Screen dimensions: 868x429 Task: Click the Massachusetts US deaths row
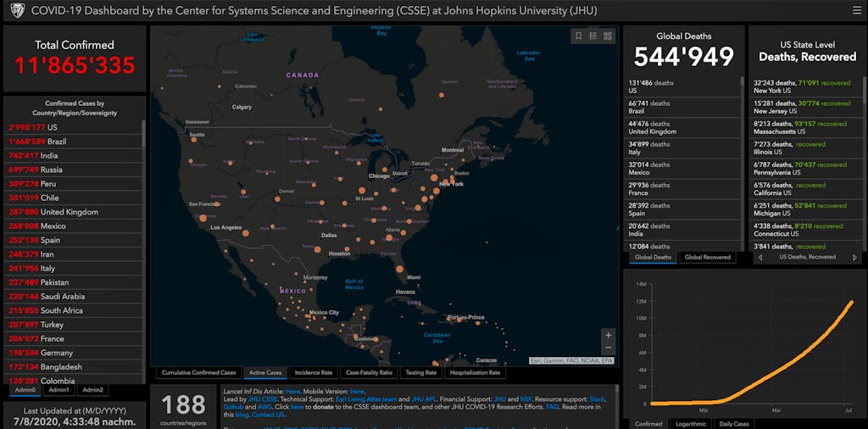[805, 128]
